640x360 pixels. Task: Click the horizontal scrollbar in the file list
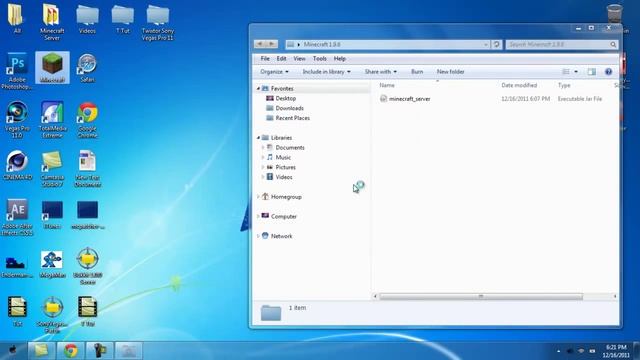pyautogui.click(x=481, y=297)
